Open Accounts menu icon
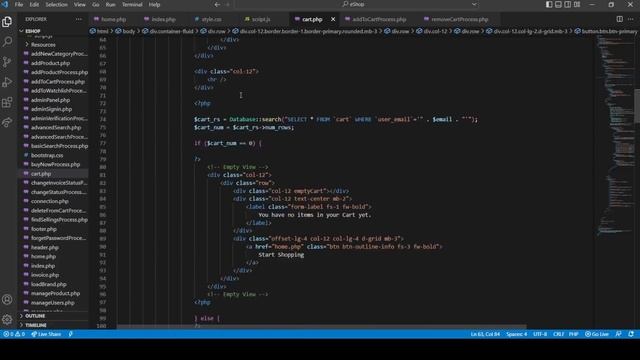The height and width of the screenshot is (360, 640). coord(7,299)
